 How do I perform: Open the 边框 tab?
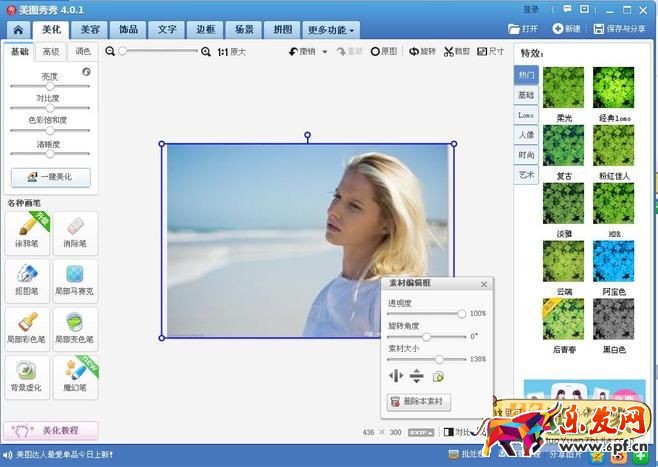coord(205,30)
